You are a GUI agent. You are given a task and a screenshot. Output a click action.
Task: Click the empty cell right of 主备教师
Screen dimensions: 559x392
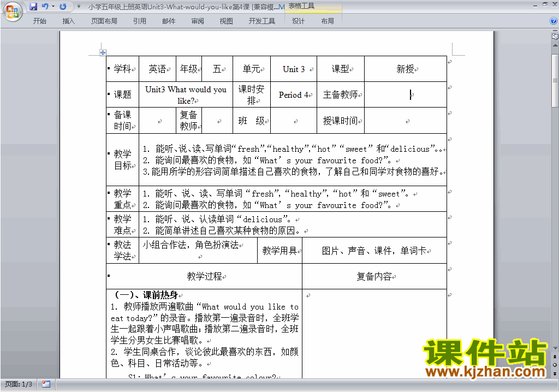(406, 94)
